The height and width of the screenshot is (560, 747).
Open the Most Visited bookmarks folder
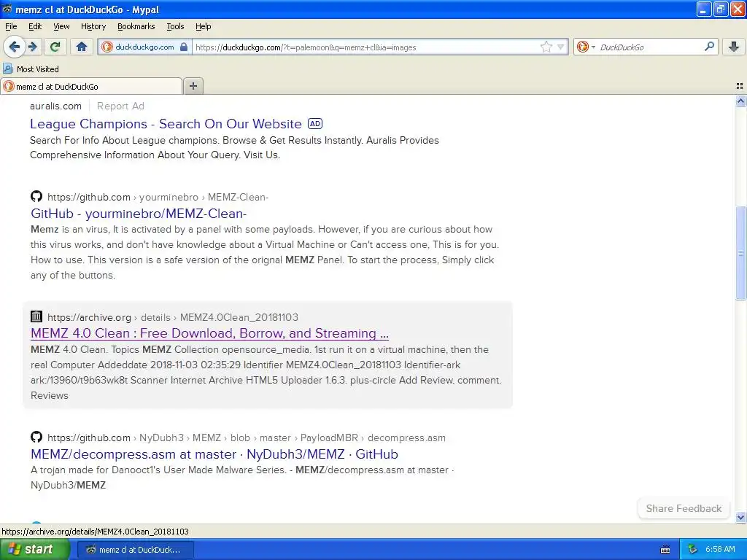(31, 69)
